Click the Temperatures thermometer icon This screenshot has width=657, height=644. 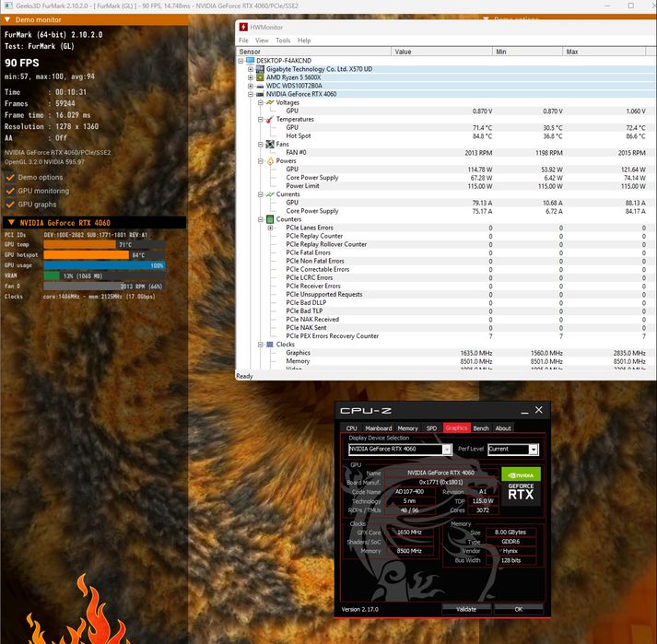coord(270,120)
